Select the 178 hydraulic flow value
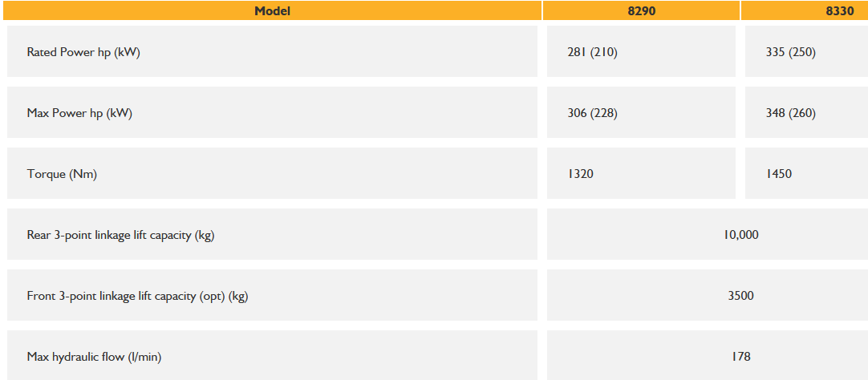This screenshot has width=868, height=380. pos(740,357)
